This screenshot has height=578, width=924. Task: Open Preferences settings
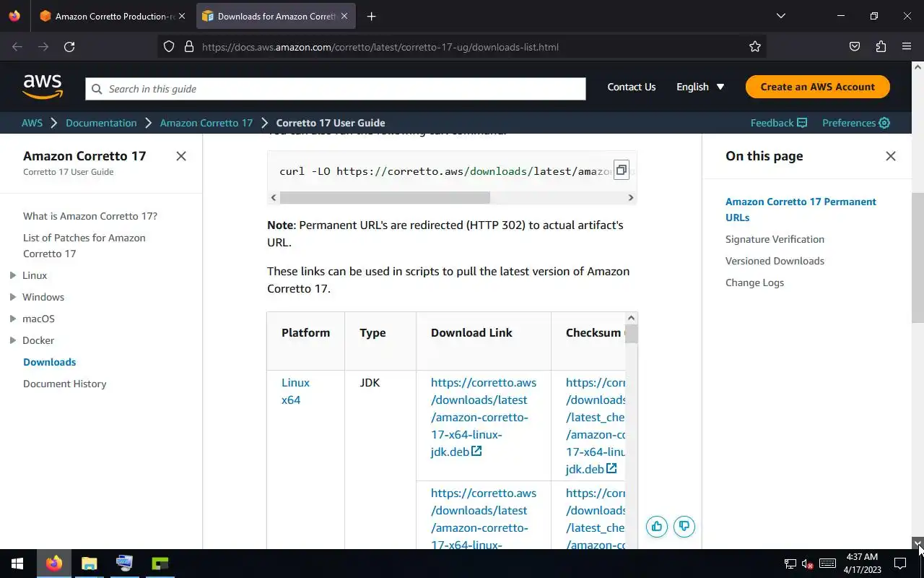point(856,123)
